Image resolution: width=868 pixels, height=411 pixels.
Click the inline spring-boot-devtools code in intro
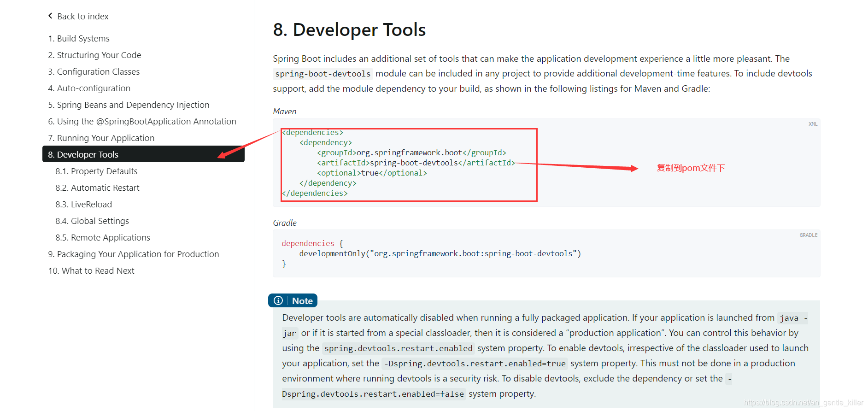(323, 74)
